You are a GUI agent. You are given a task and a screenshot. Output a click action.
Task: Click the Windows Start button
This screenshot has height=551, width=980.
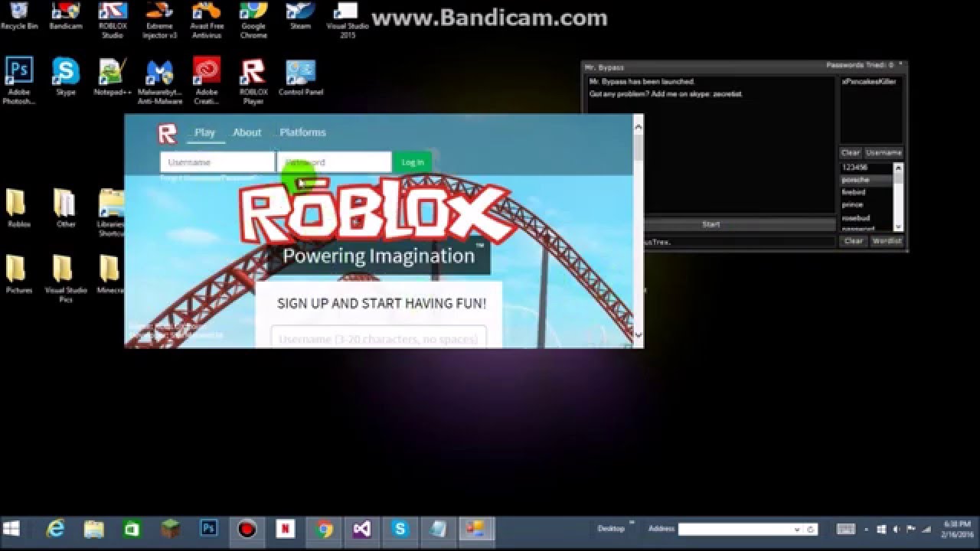(11, 529)
